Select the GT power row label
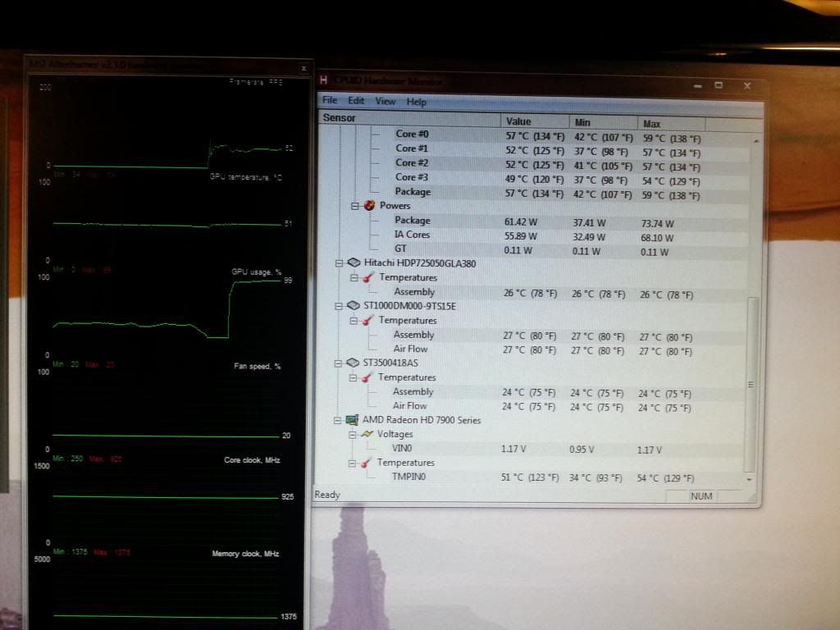This screenshot has height=630, width=840. point(400,249)
